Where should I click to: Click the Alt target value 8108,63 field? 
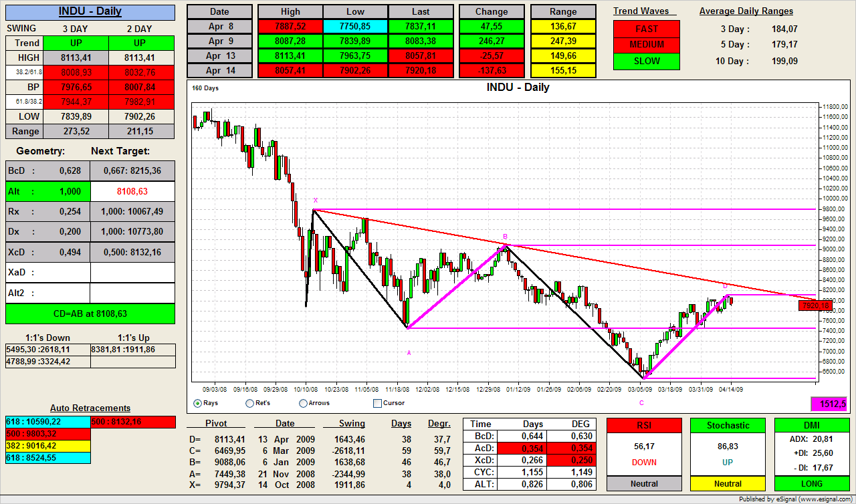(x=132, y=191)
